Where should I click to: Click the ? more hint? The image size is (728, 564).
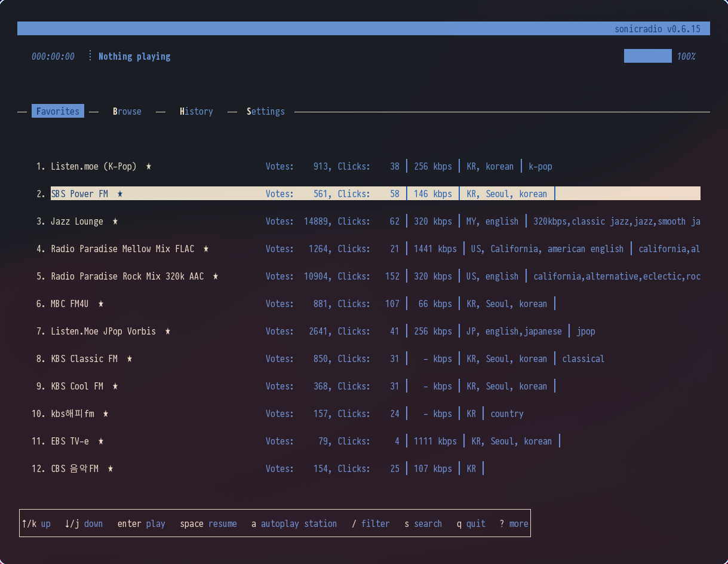pyautogui.click(x=514, y=523)
